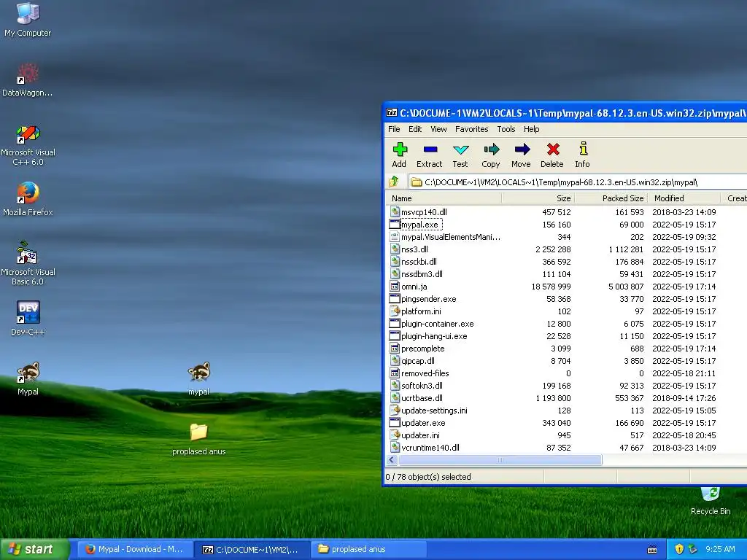This screenshot has width=747, height=560.
Task: Select Microsoft Visual C++ 6.0 desktop icon
Action: pyautogui.click(x=28, y=145)
